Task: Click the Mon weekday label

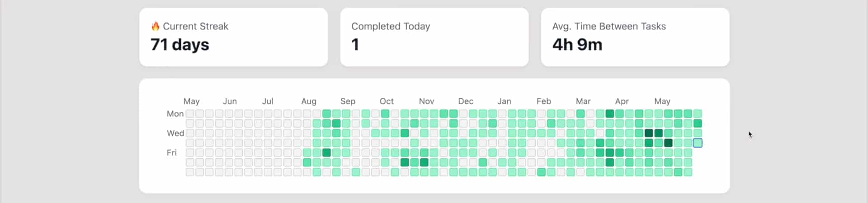Action: [175, 114]
